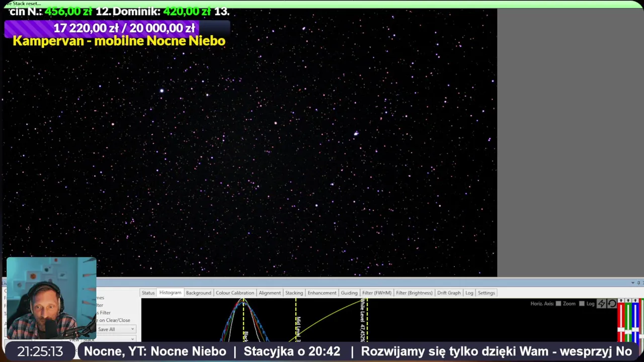Enable the Horiz. Axis Log checkbox
Screen dimensions: 644x362
(582, 304)
